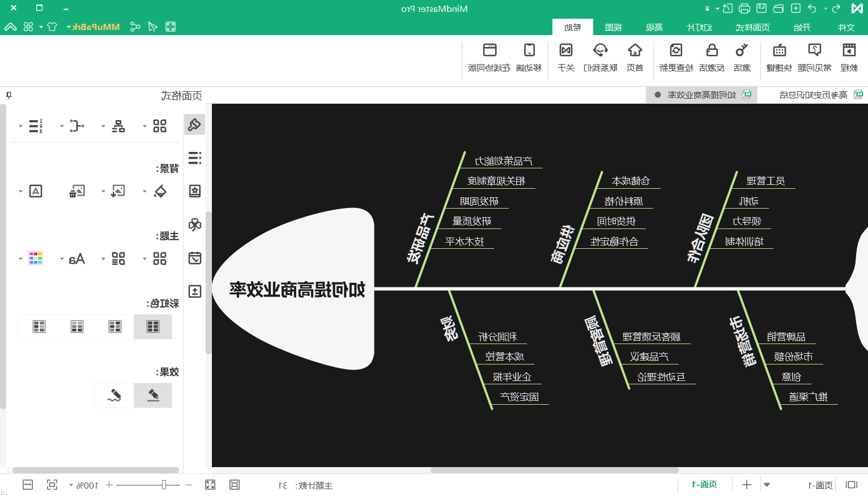868x496 pixels.
Task: Select the second rainbow 彩虹色 option
Action: coord(115,327)
